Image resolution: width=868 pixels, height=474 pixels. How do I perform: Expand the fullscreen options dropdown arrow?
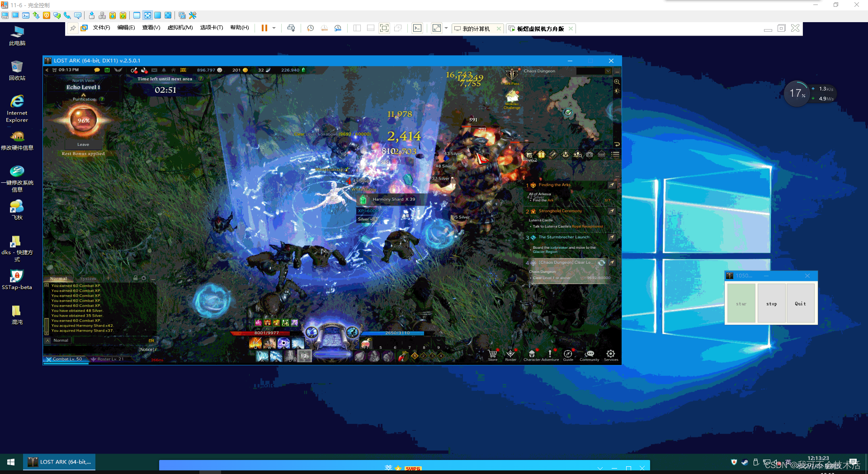pyautogui.click(x=446, y=28)
